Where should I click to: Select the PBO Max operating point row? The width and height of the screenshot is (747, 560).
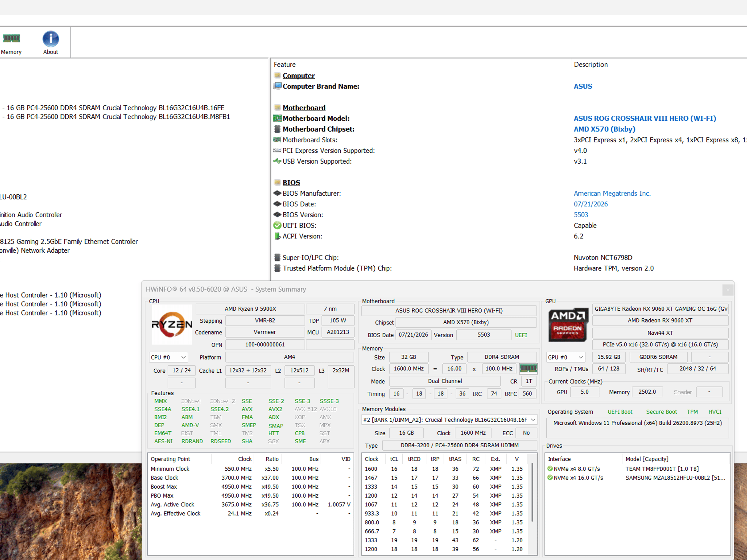click(251, 495)
